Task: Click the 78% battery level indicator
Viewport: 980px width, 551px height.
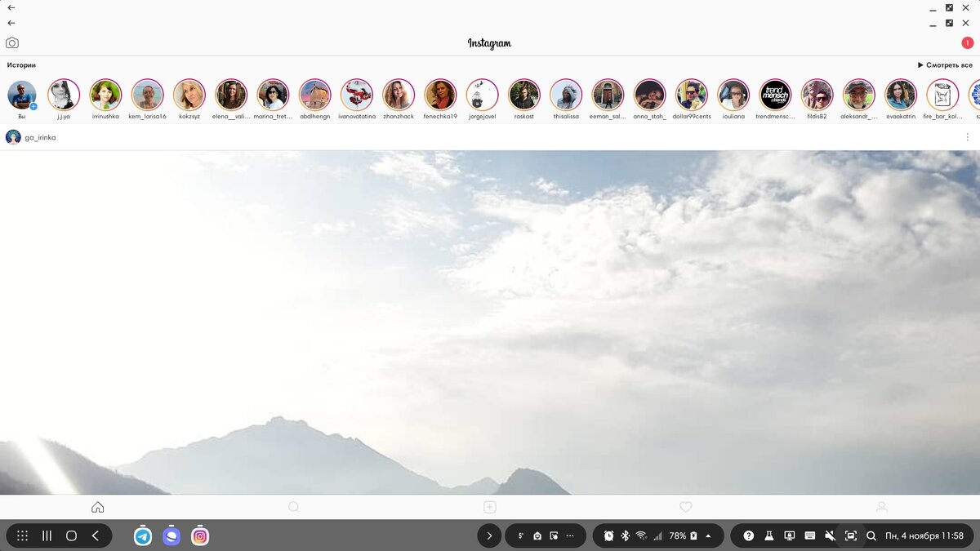Action: click(x=678, y=535)
